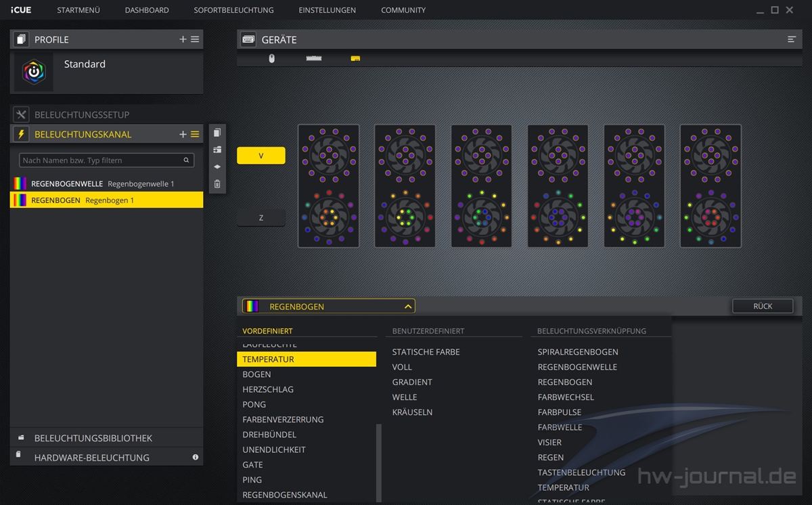Screen dimensions: 812x505
Task: Choose Spiralregenbogen lighting link
Action: coord(578,352)
